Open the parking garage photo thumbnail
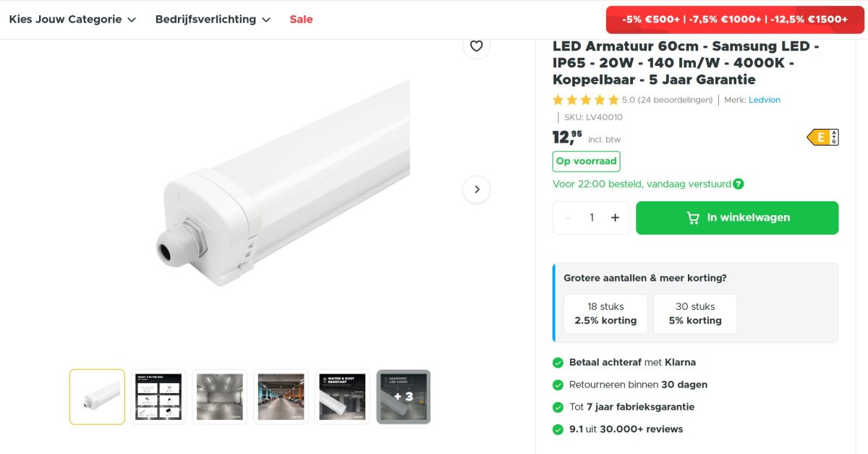 (x=281, y=397)
